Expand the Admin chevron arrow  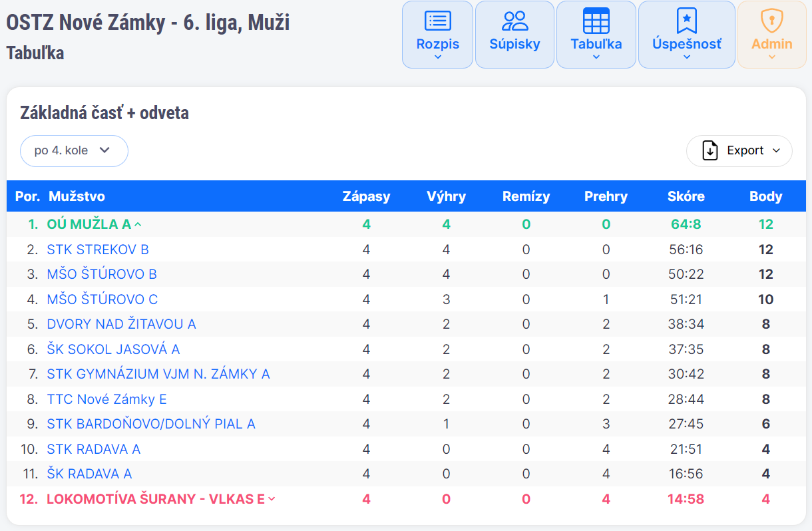772,57
